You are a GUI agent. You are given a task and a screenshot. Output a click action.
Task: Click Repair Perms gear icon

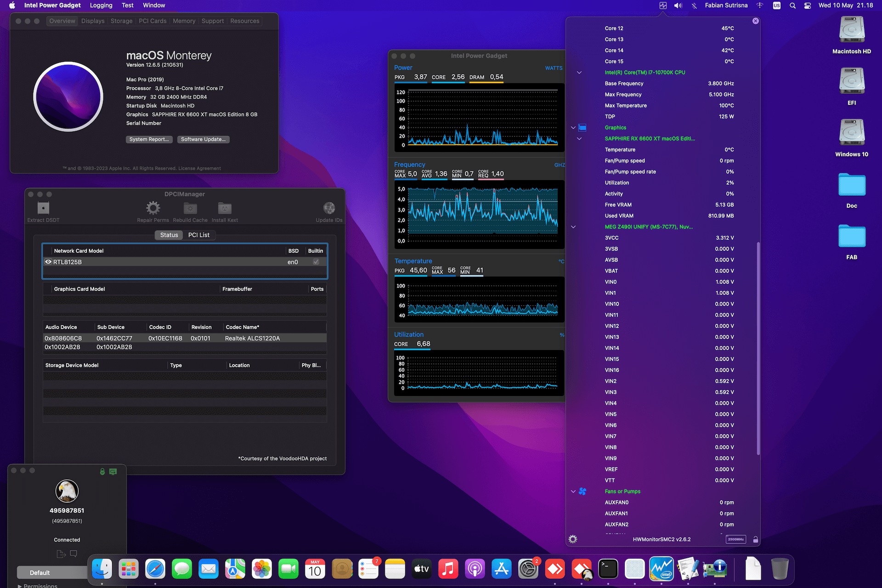tap(153, 208)
